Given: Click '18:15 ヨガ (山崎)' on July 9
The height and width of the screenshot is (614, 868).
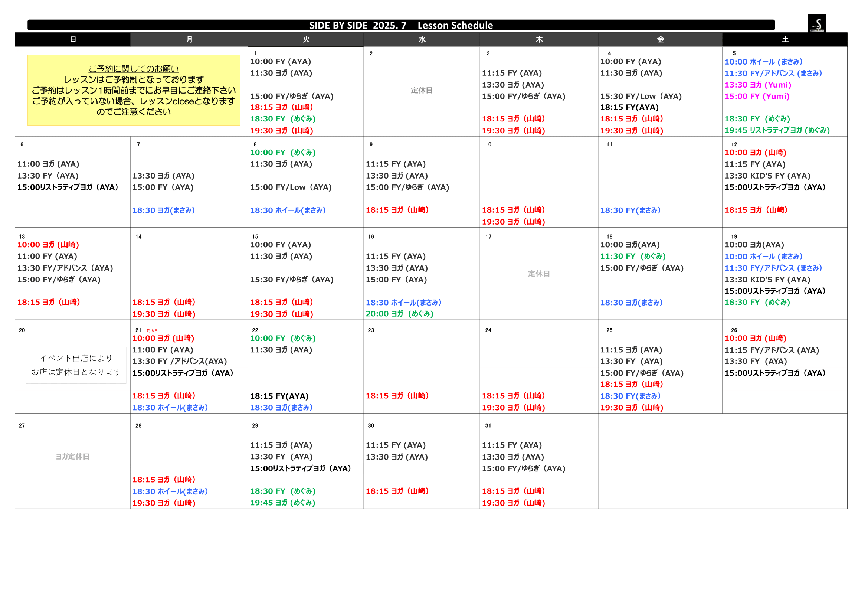Looking at the screenshot, I should pyautogui.click(x=397, y=210).
